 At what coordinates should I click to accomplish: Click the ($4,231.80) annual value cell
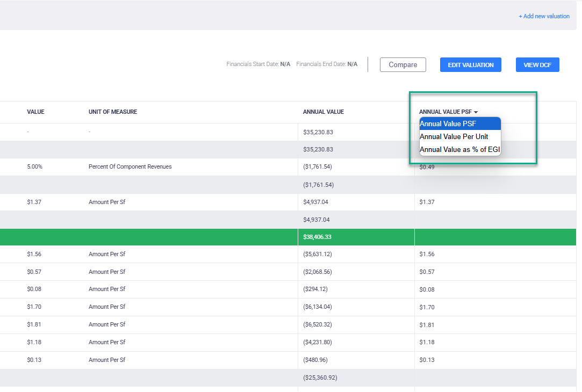click(318, 342)
